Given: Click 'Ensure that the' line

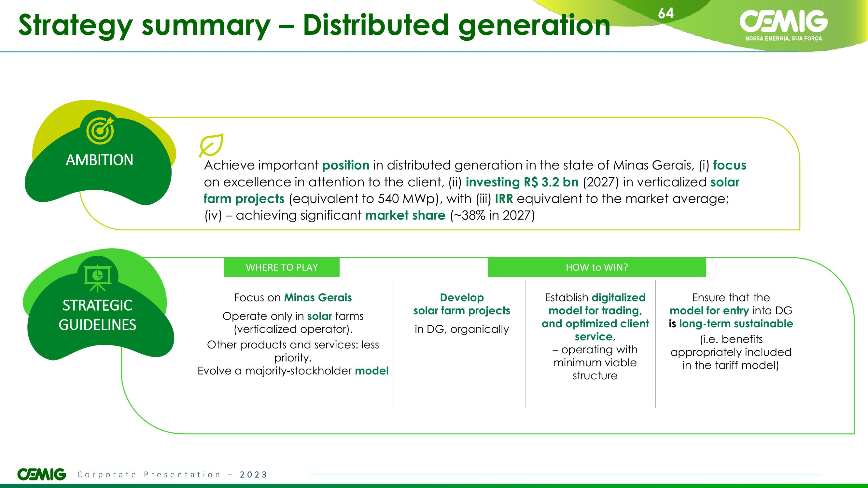Looking at the screenshot, I should click(731, 298).
